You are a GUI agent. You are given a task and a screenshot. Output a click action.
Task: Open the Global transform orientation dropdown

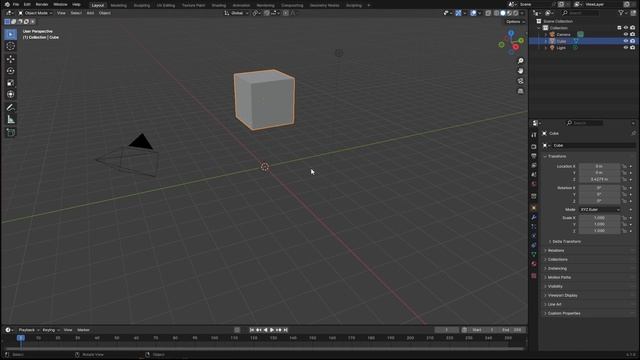(x=236, y=13)
